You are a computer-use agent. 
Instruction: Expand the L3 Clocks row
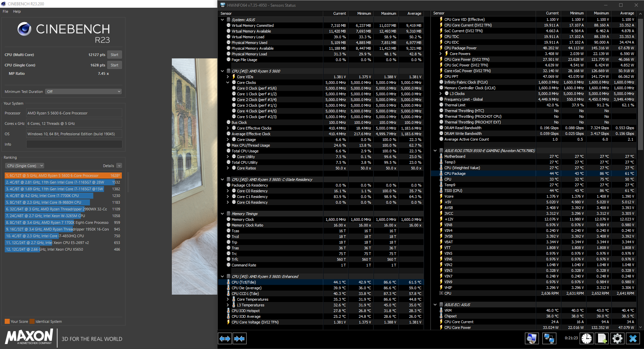click(x=440, y=94)
